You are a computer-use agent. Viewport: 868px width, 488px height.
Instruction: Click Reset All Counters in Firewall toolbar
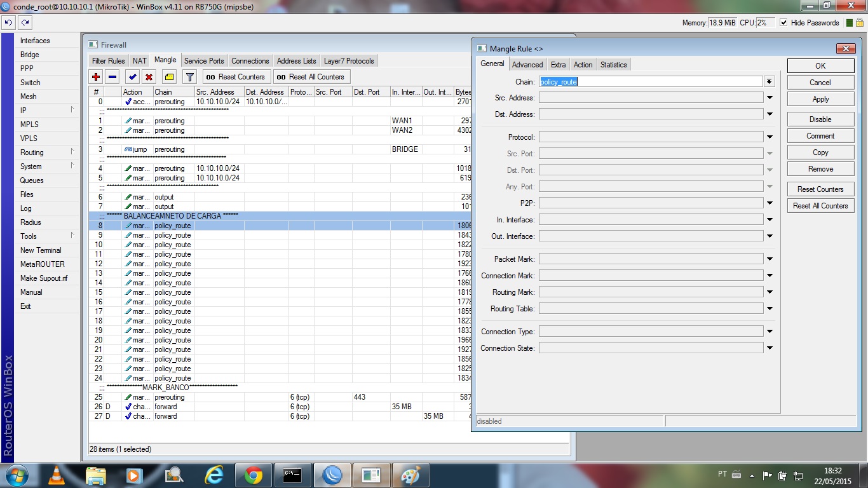coord(311,77)
